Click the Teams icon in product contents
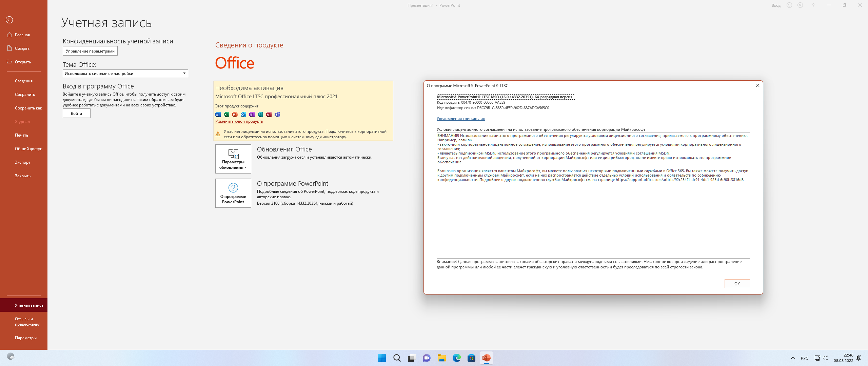This screenshot has height=366, width=868. point(277,115)
